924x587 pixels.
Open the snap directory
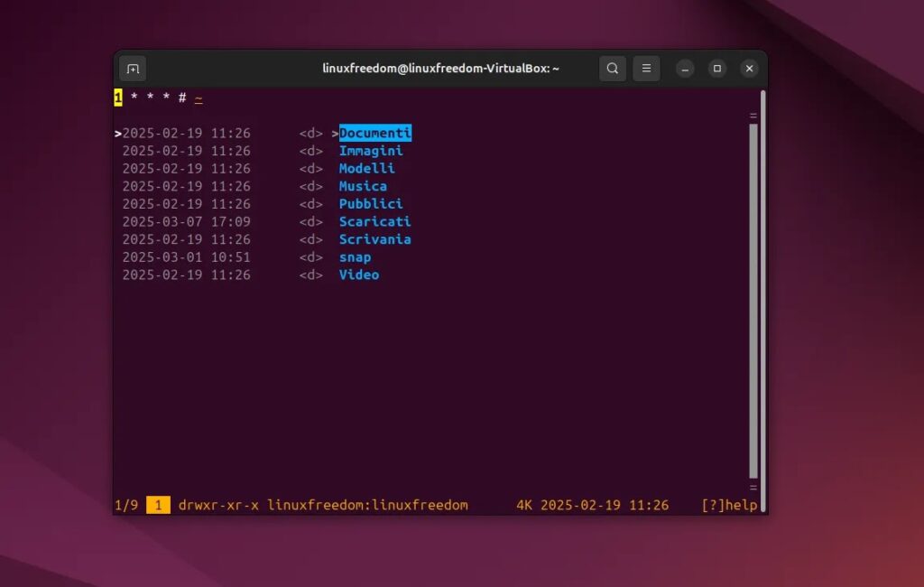[x=356, y=256]
